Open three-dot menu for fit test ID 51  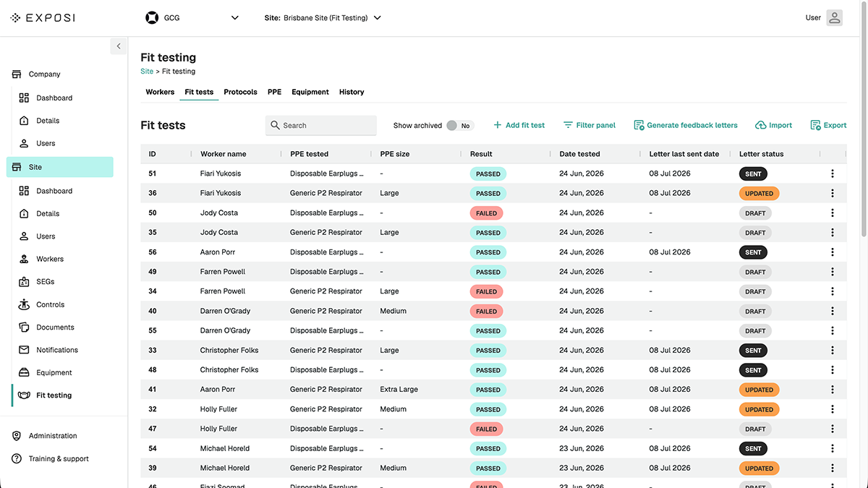tap(833, 174)
